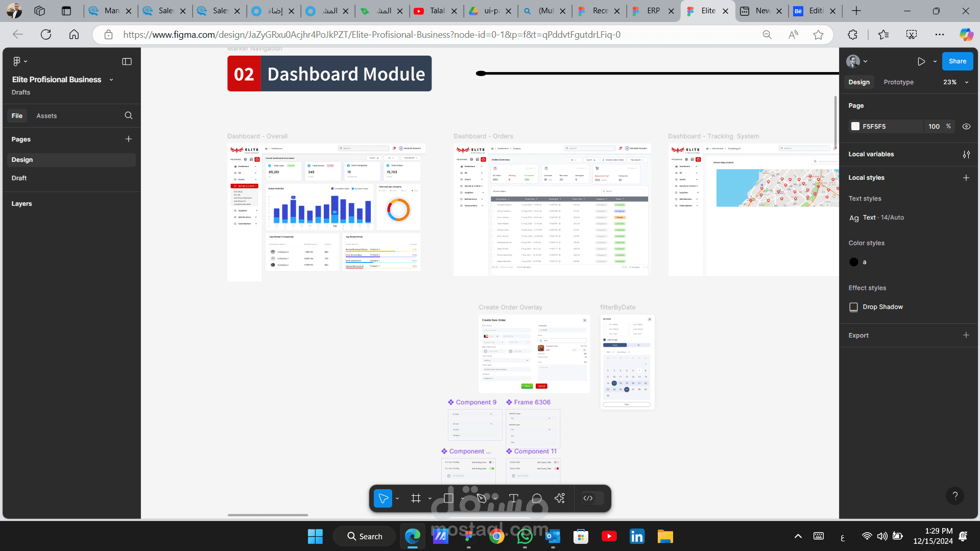Open a new browser tab
980x551 pixels.
pos(856,11)
